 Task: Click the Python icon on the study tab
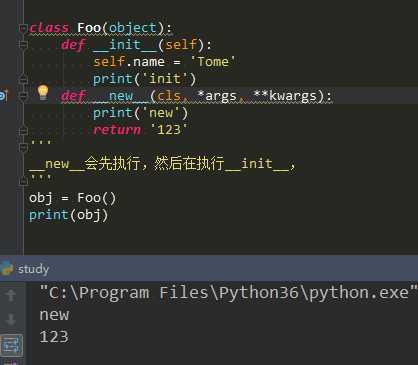(6, 269)
